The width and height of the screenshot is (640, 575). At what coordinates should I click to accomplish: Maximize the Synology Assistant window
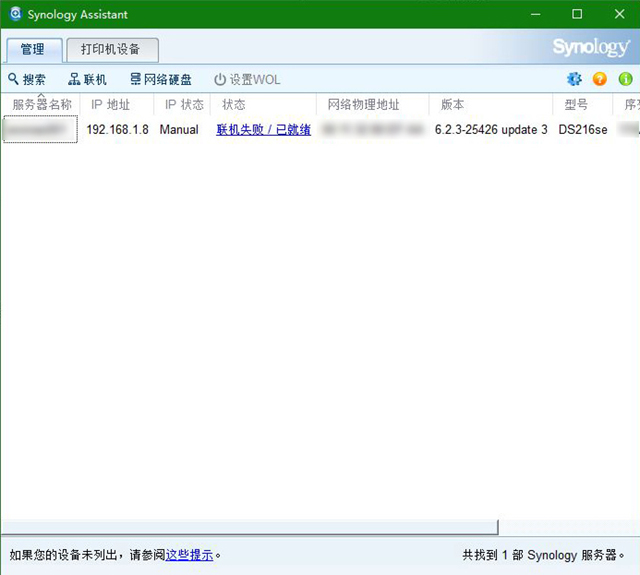577,14
